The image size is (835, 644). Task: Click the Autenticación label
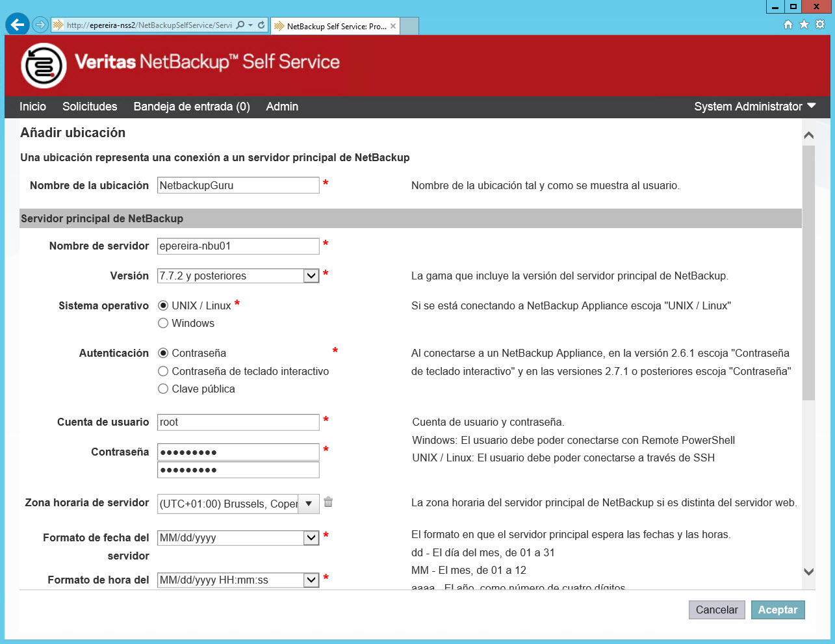[114, 353]
